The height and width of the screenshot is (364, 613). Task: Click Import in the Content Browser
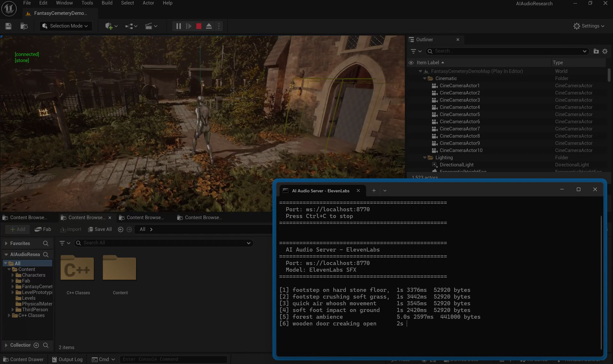(x=71, y=229)
